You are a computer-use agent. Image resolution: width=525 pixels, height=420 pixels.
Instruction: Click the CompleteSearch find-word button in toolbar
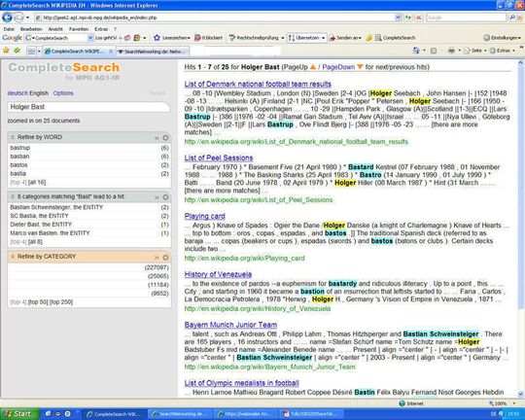(395, 38)
